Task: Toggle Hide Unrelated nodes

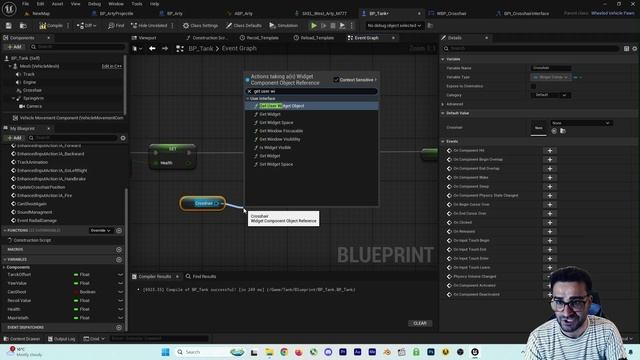Action: point(149,26)
